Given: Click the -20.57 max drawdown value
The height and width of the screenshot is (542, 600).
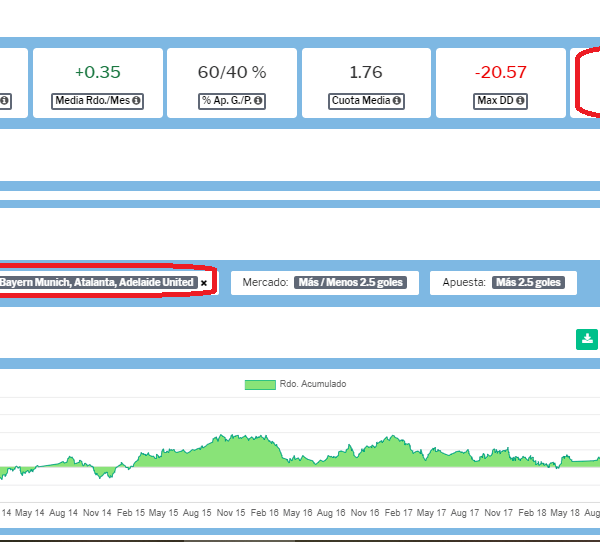Looking at the screenshot, I should [x=501, y=72].
